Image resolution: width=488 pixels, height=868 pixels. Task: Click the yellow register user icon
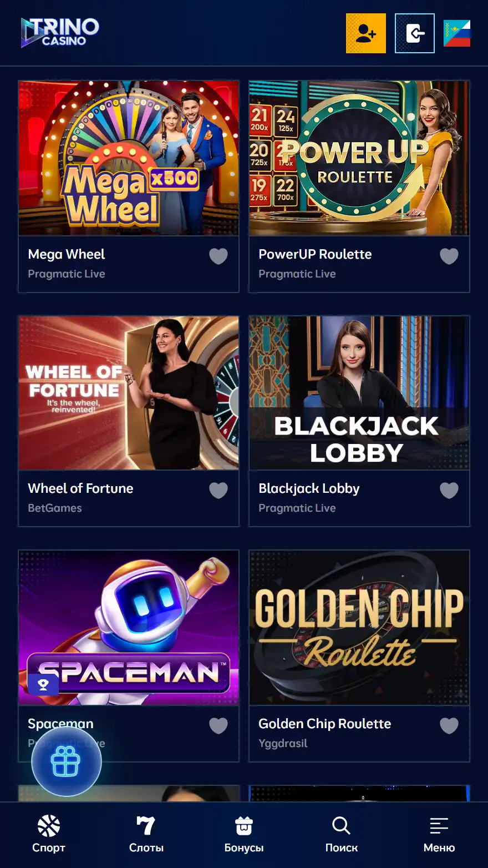(x=366, y=33)
